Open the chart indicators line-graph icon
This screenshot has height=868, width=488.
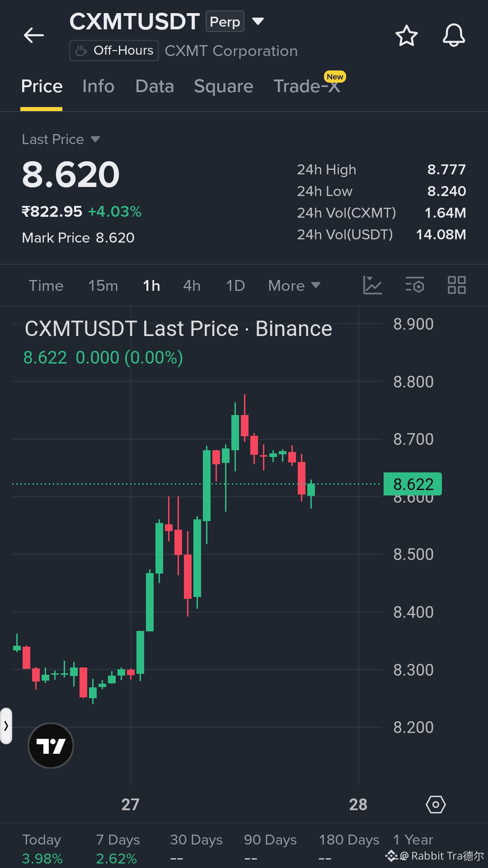(373, 285)
